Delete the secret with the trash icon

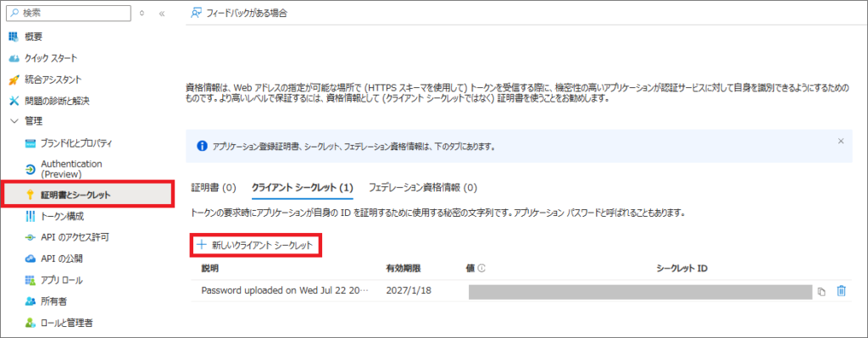click(x=842, y=291)
